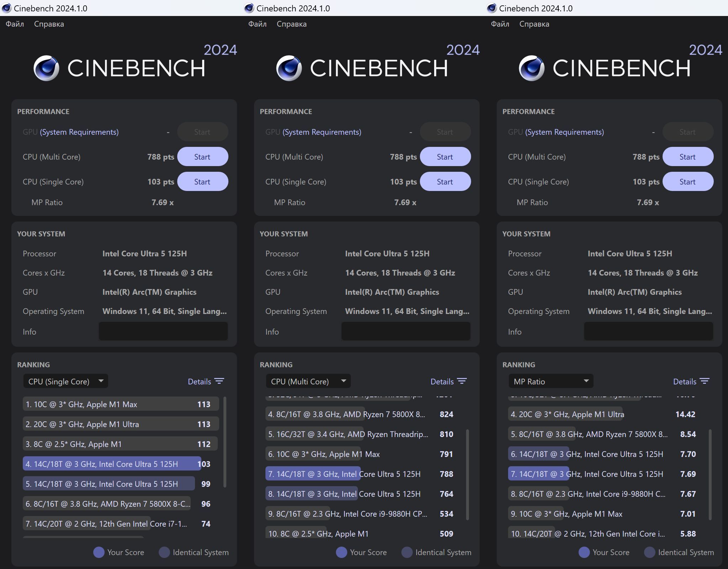Click the Cinebench sphere logo in right window
Image resolution: width=728 pixels, height=569 pixels.
click(x=532, y=68)
